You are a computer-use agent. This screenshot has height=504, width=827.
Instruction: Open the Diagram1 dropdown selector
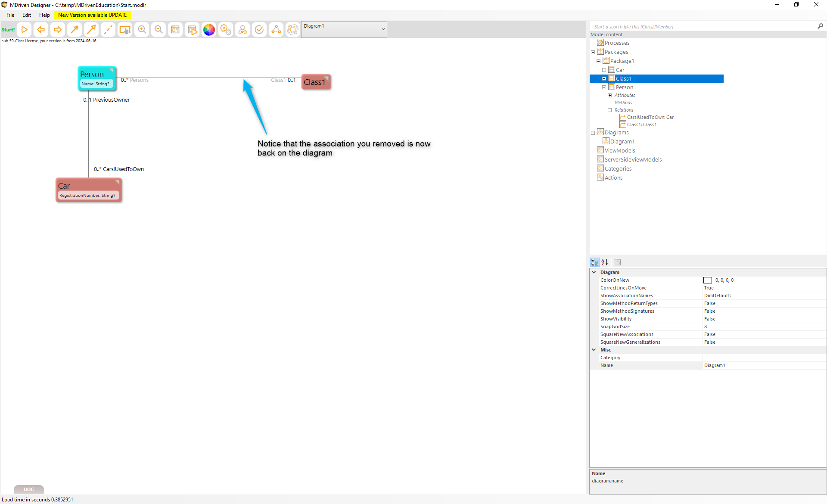point(383,29)
